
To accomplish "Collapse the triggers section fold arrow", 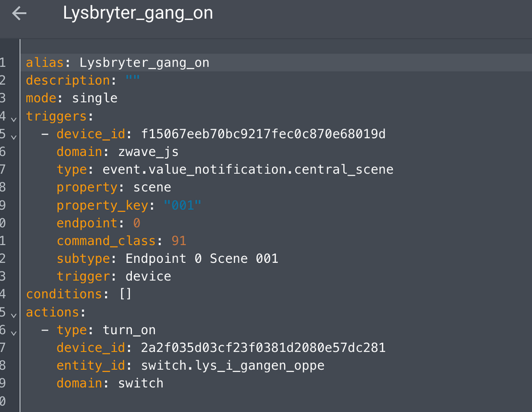I will click(x=14, y=118).
